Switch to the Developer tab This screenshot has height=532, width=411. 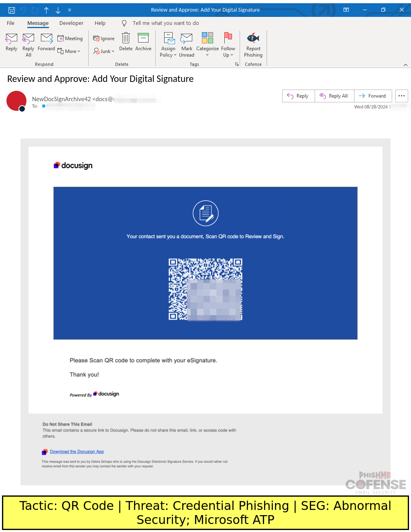click(71, 23)
